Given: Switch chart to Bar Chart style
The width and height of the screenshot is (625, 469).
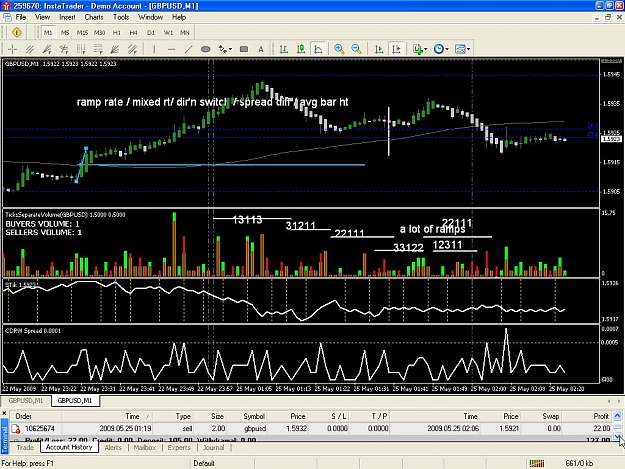Looking at the screenshot, I should [283, 49].
